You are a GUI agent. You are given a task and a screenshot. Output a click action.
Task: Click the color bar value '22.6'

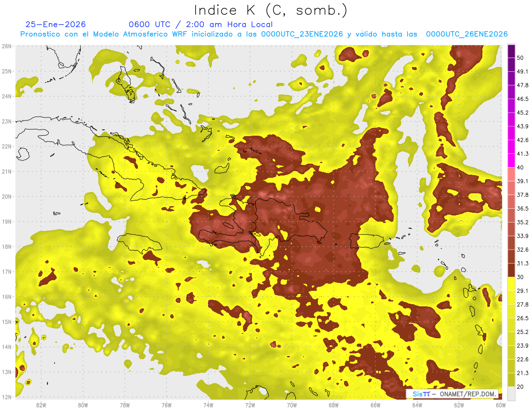pyautogui.click(x=523, y=359)
